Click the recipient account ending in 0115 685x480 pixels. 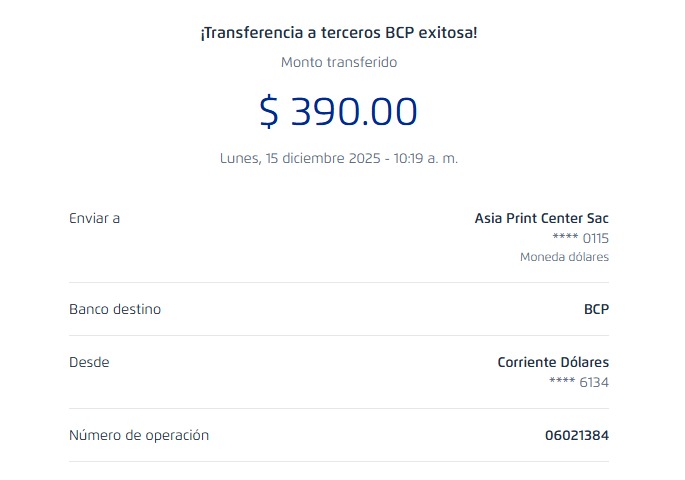580,238
